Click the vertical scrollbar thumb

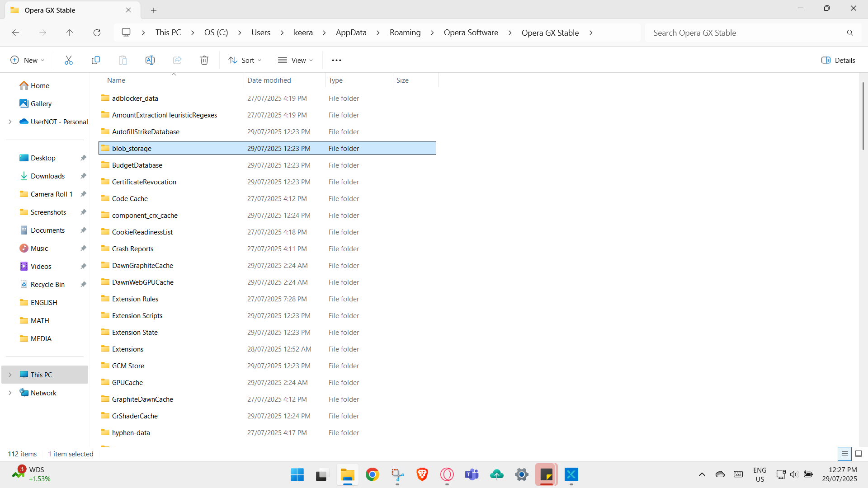tap(863, 115)
